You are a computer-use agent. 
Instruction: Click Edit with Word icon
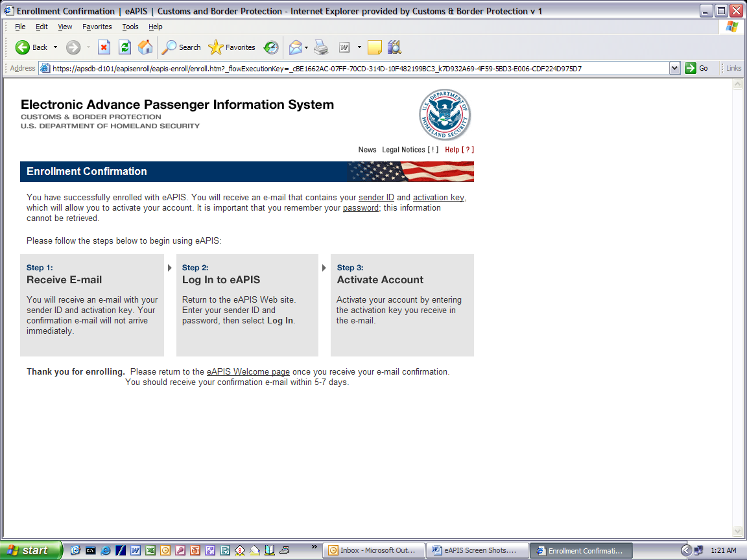click(344, 47)
